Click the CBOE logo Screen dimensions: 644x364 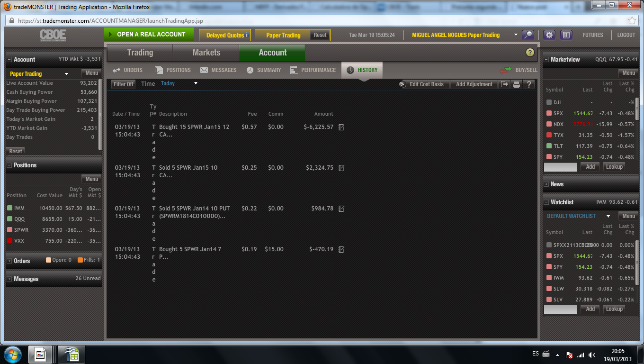coord(53,36)
